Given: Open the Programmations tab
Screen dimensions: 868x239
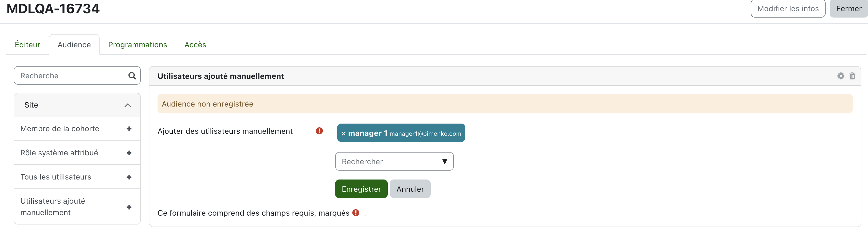Looking at the screenshot, I should [137, 44].
